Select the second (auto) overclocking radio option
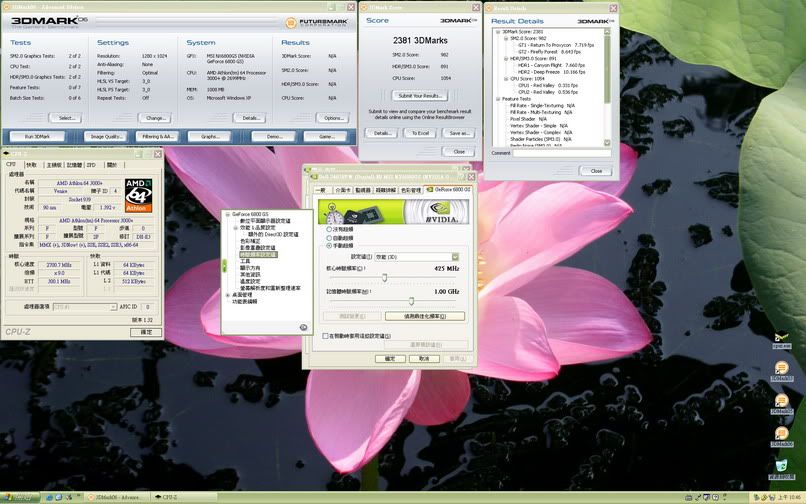The width and height of the screenshot is (806, 504). point(329,238)
